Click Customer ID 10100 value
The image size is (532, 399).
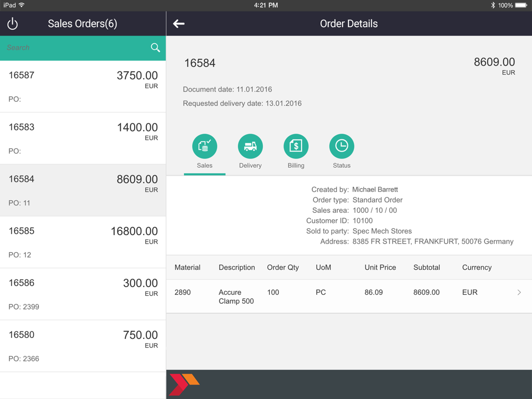click(x=363, y=221)
